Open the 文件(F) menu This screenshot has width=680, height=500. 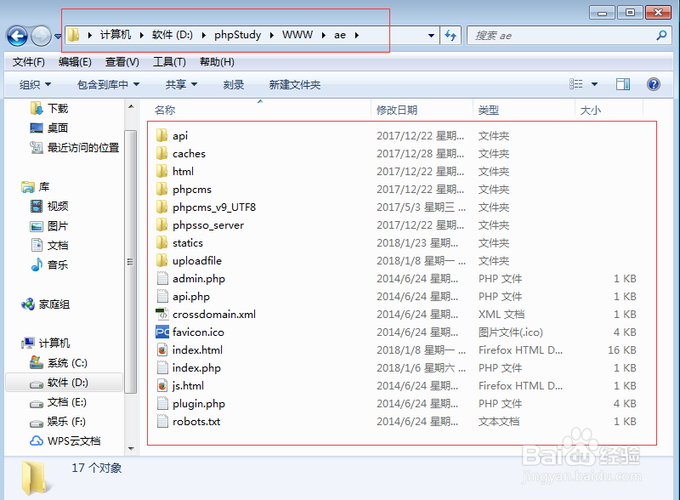(x=29, y=62)
